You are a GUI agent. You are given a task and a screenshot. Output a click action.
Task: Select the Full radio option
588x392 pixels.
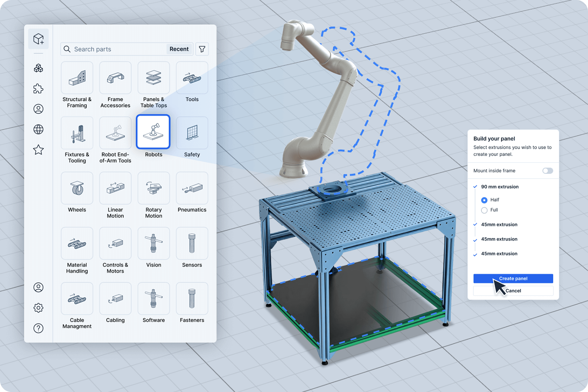[484, 210]
